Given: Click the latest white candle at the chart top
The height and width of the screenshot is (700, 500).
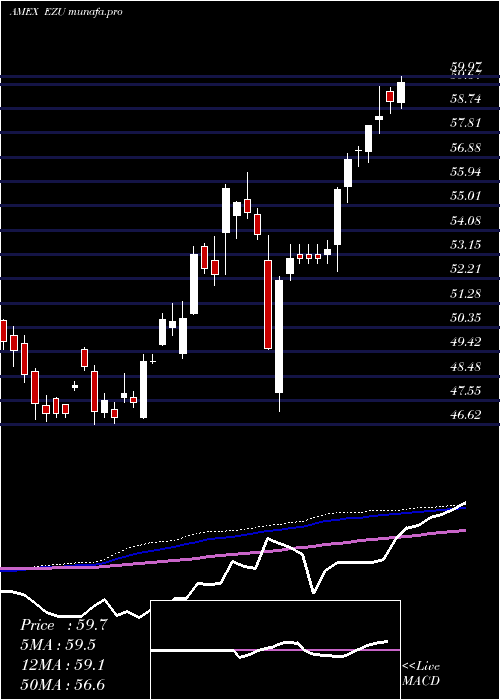Looking at the screenshot, I should coord(401,92).
